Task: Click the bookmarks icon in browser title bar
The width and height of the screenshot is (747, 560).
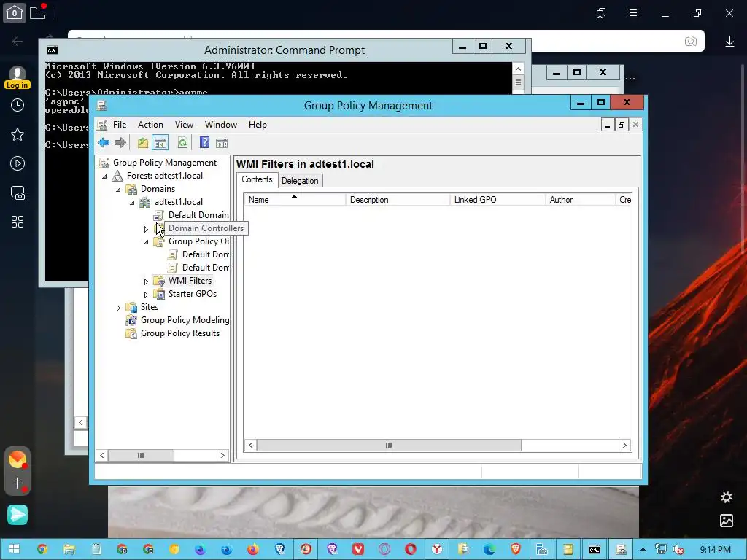Action: pos(601,13)
